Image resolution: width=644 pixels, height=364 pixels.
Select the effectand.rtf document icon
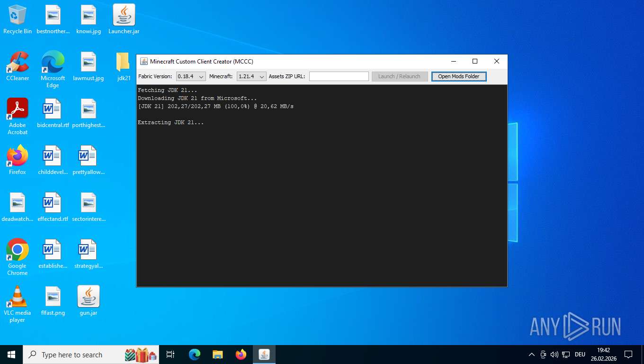[x=53, y=207]
